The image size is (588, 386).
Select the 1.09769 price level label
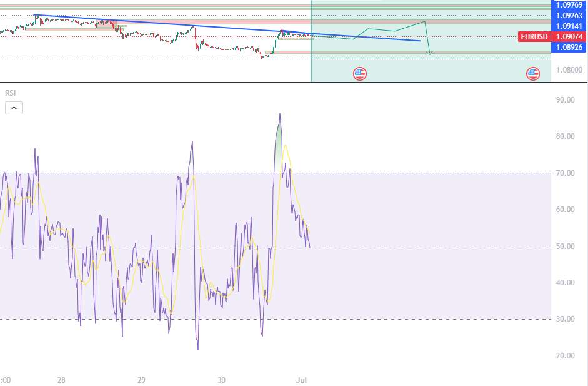click(569, 5)
